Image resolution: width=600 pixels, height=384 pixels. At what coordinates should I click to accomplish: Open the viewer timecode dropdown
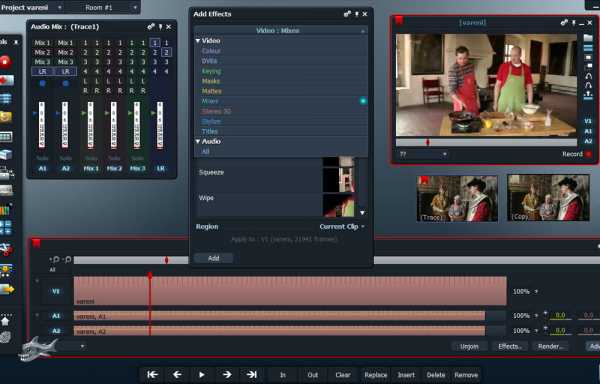click(444, 155)
